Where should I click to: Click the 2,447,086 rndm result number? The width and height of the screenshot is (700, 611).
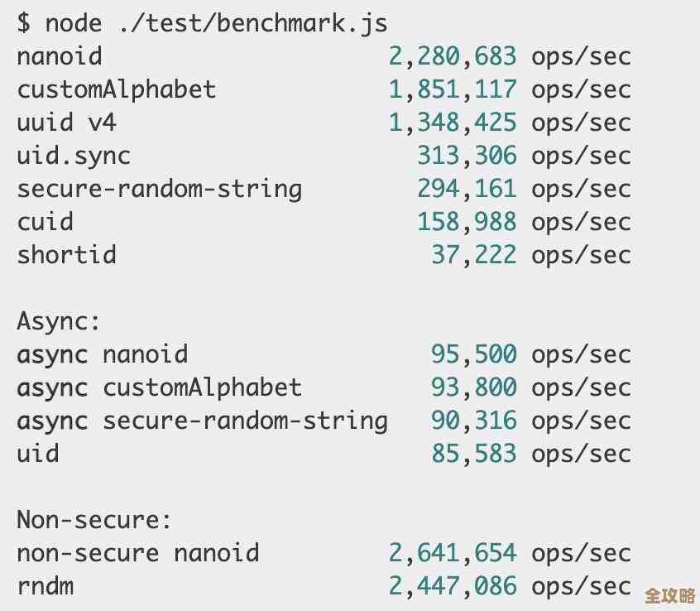coord(453,586)
